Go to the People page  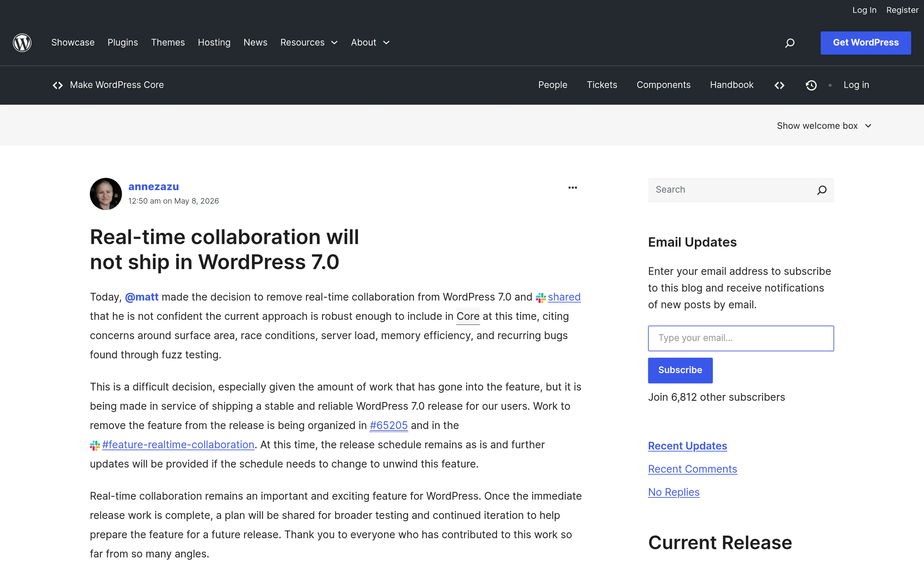point(553,85)
